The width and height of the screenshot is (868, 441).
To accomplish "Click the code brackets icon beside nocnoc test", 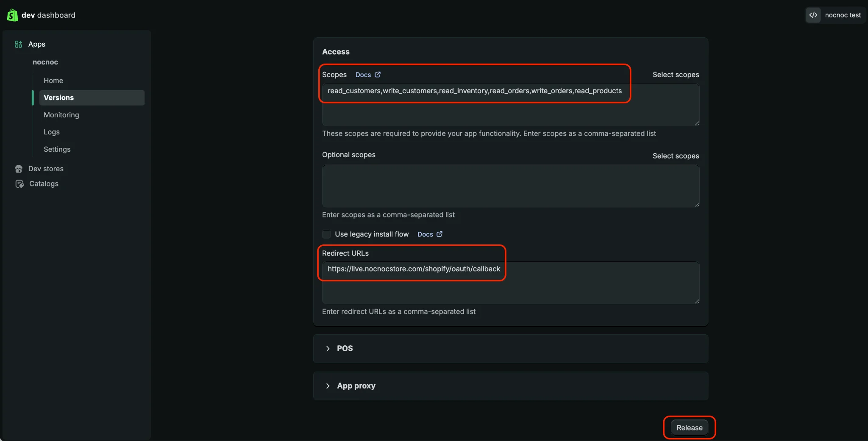I will [813, 15].
